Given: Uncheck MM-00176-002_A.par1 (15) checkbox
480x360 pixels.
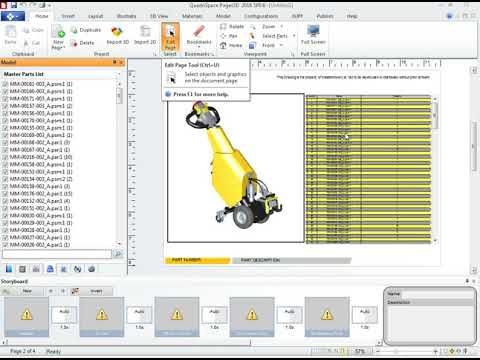Looking at the screenshot, I should (5, 194).
